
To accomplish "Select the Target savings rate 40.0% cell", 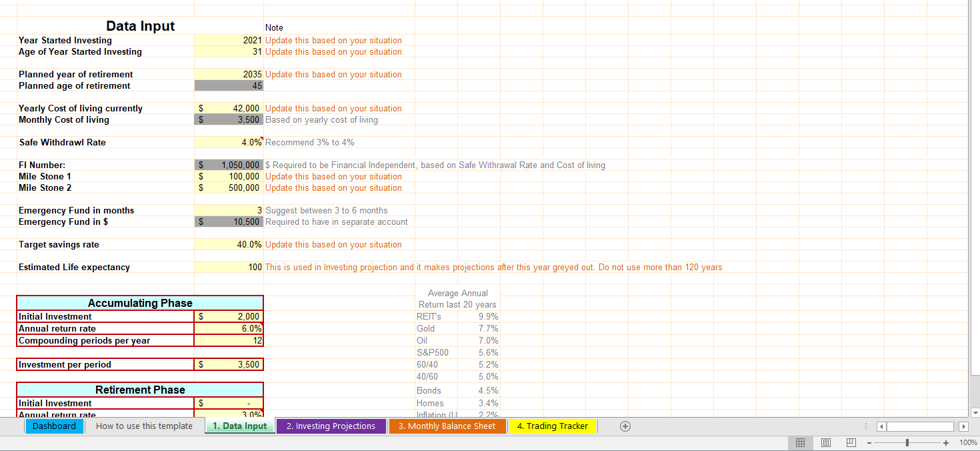I will tap(229, 245).
